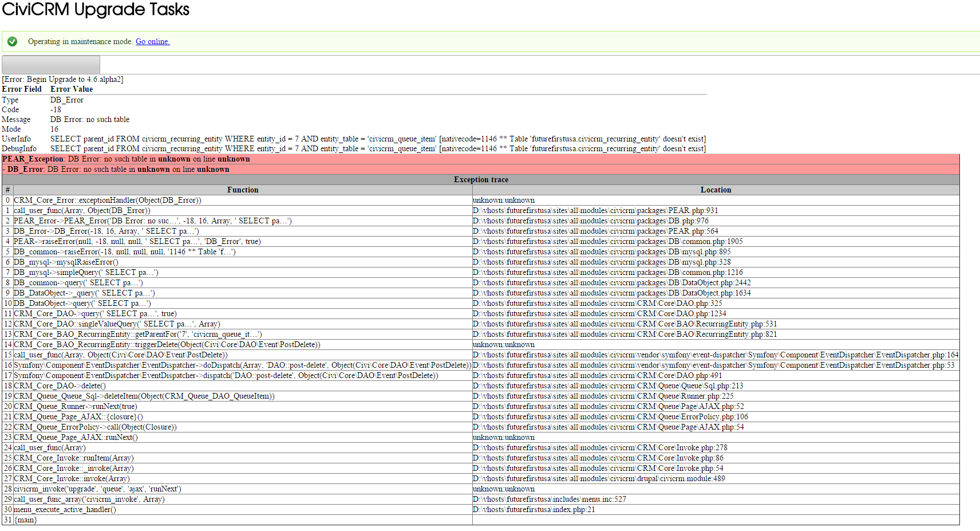Click the Function column header
Screen dimensions: 980x531
243,190
